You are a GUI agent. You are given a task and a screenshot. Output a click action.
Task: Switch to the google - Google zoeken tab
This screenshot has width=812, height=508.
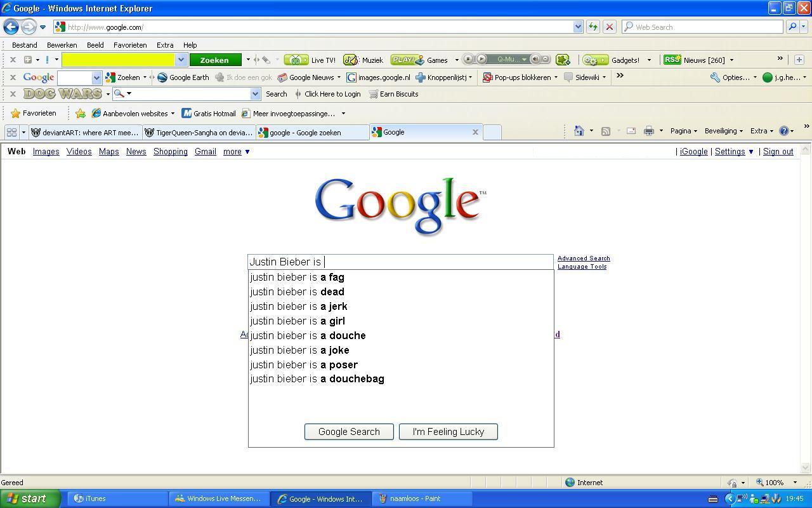(x=312, y=132)
